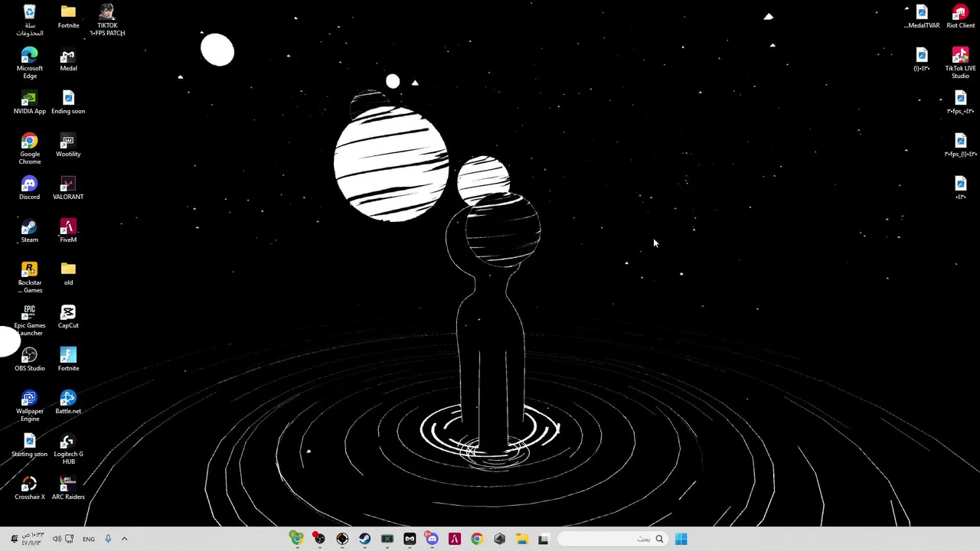
Task: Open Epic Games Launcher desktop icon
Action: pyautogui.click(x=29, y=320)
